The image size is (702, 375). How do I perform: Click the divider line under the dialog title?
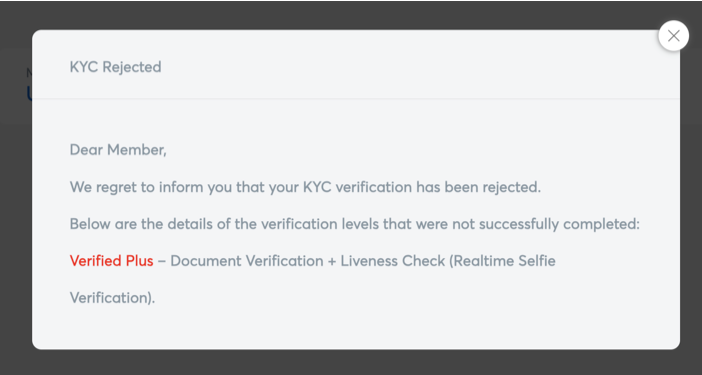pyautogui.click(x=356, y=98)
